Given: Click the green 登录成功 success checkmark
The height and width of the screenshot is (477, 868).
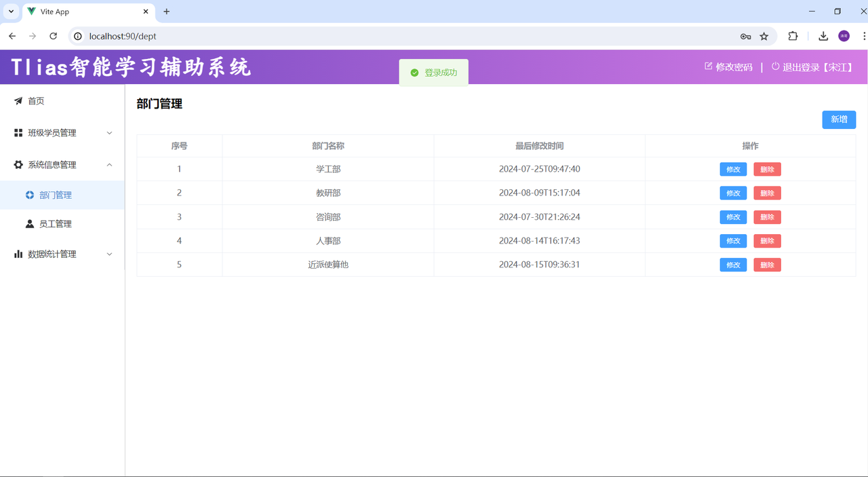Looking at the screenshot, I should (x=415, y=72).
